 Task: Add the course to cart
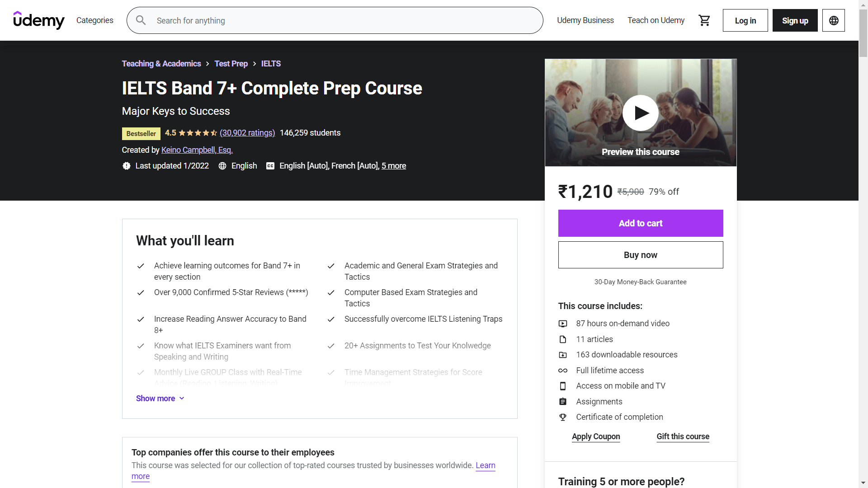point(641,223)
